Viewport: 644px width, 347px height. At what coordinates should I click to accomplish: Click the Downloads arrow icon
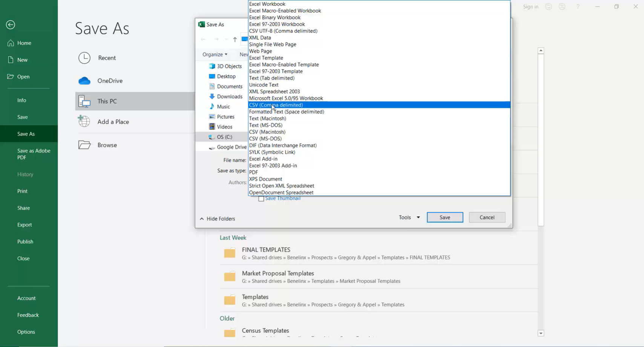[212, 96]
